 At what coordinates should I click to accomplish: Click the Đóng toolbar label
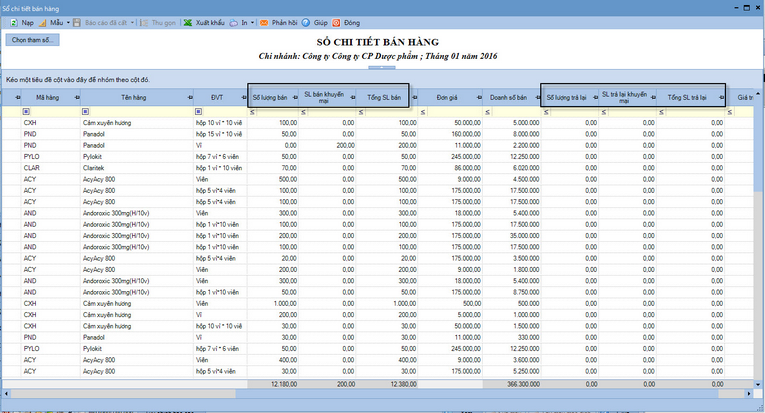tap(352, 23)
